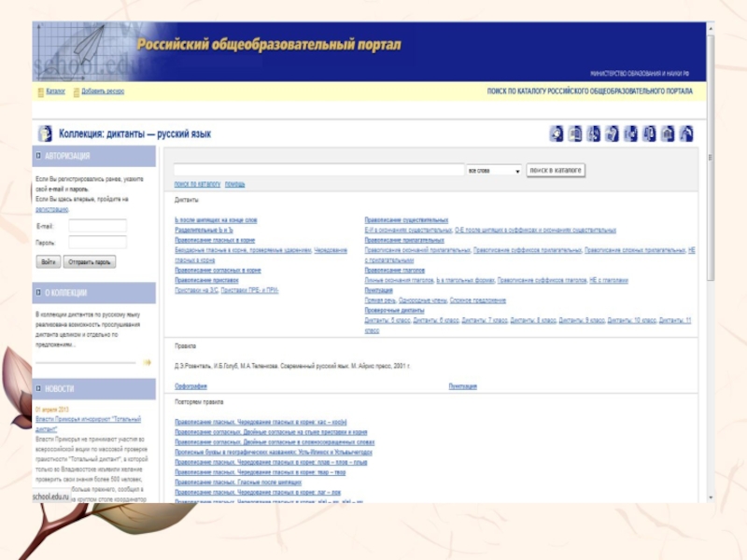Open 'Диктанты: 10 класс' link
The image size is (747, 560).
pyautogui.click(x=632, y=320)
